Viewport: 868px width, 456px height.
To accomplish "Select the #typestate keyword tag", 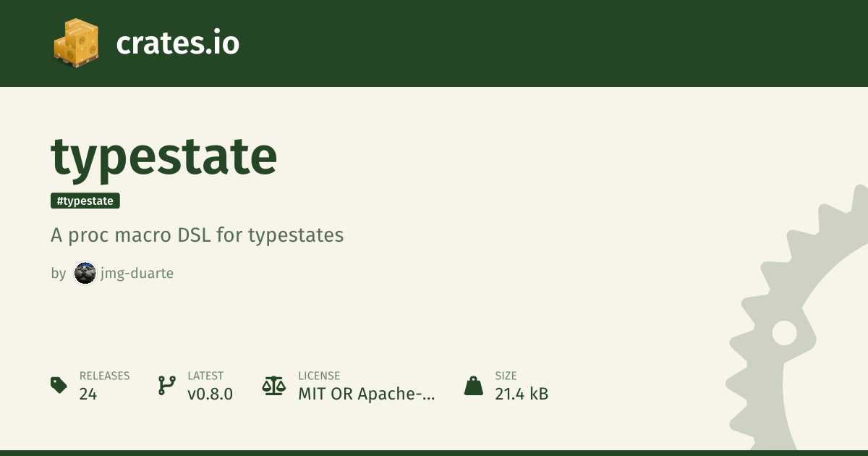I will coord(85,200).
